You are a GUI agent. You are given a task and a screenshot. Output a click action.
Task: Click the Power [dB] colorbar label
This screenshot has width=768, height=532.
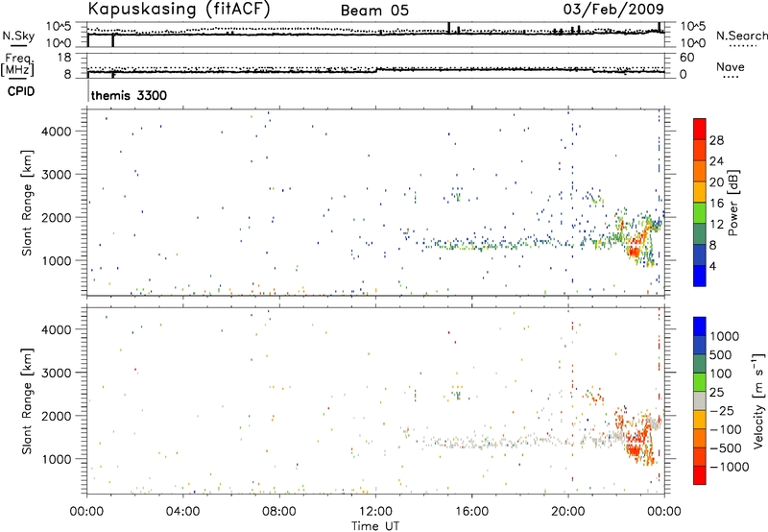tap(733, 203)
